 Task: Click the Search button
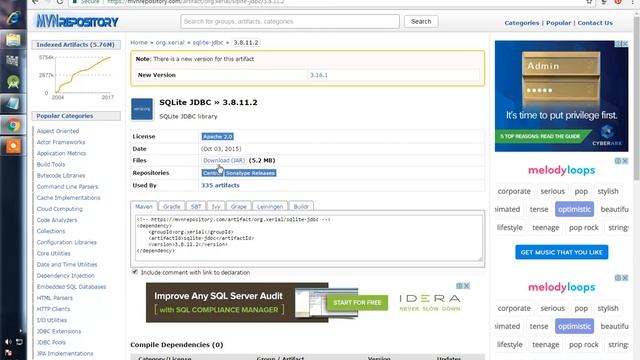(x=421, y=21)
